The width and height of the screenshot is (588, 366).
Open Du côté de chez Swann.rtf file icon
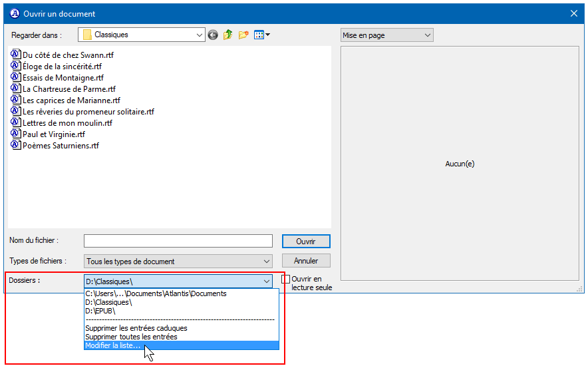point(15,55)
